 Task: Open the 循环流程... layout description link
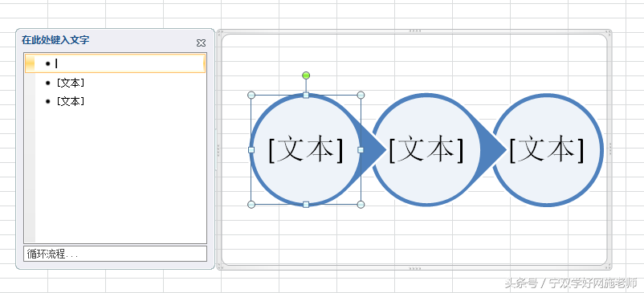pyautogui.click(x=115, y=254)
